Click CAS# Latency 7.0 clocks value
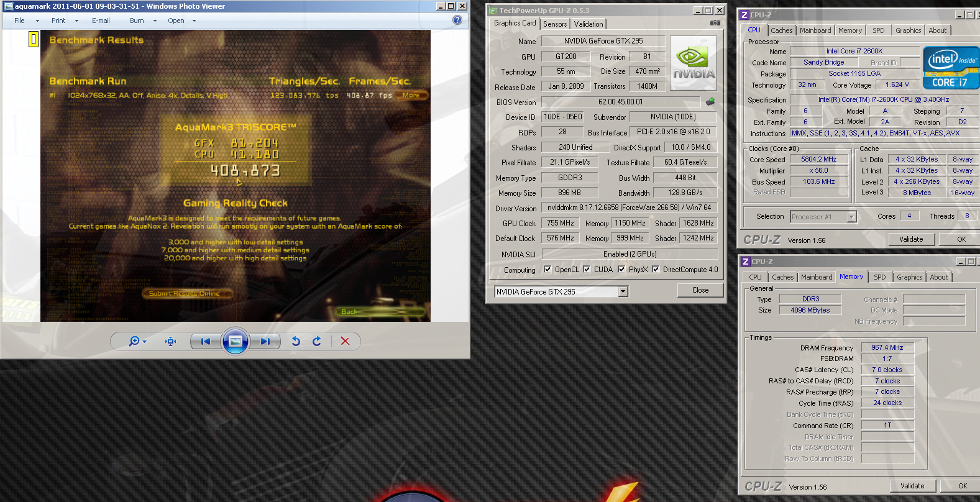 point(887,370)
